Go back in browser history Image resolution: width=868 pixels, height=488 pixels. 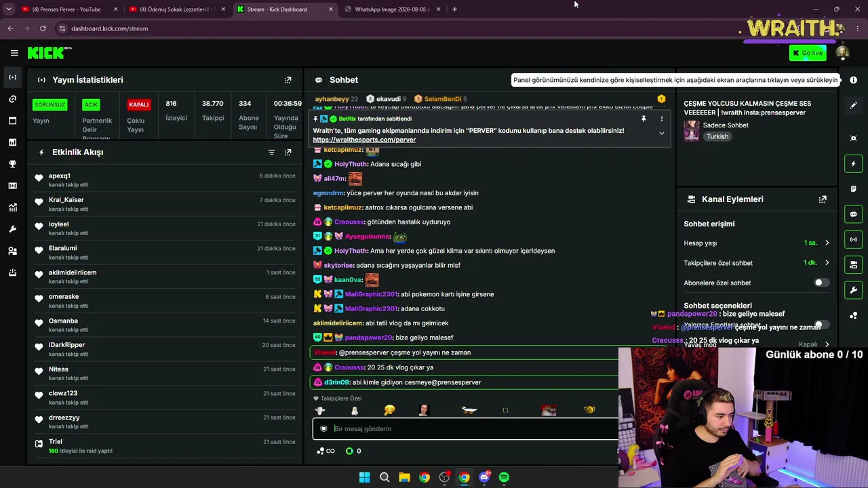[x=10, y=28]
